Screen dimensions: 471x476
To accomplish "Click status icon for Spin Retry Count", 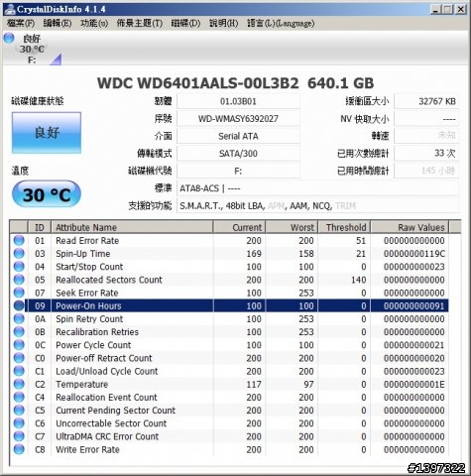I will [x=19, y=318].
